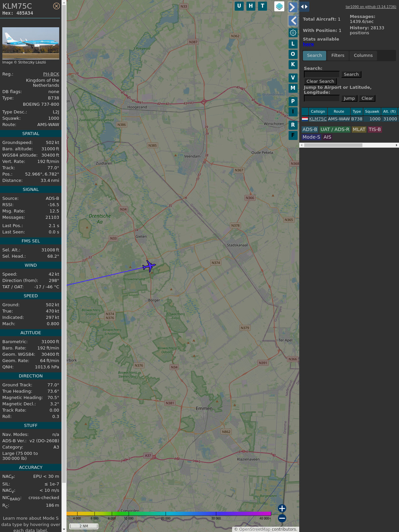399x532 pixels.
Task: Open the tar1090 on github link
Action: [x=371, y=7]
